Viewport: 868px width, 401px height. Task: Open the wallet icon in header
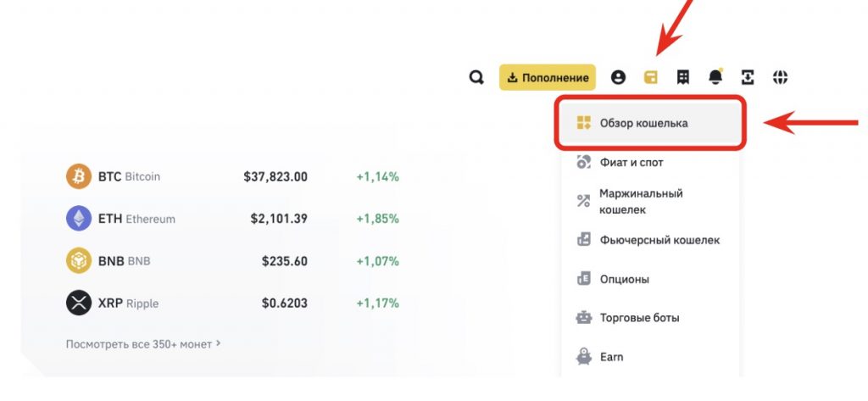pyautogui.click(x=650, y=77)
